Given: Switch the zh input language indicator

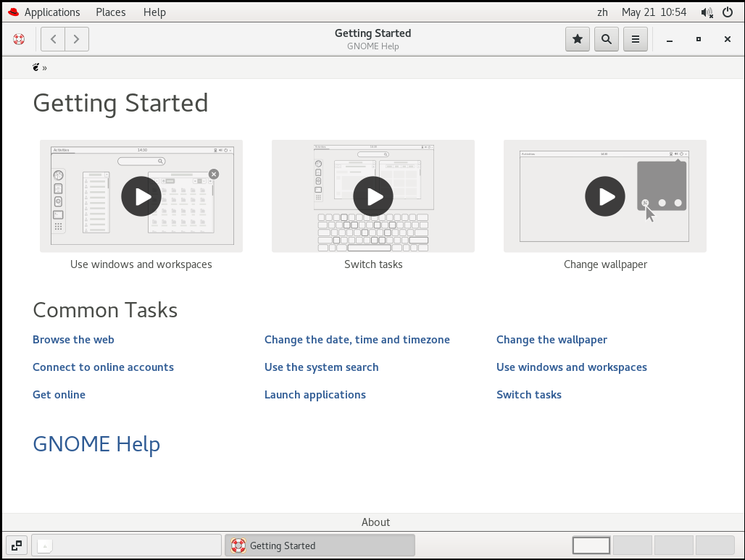Looking at the screenshot, I should coord(602,12).
